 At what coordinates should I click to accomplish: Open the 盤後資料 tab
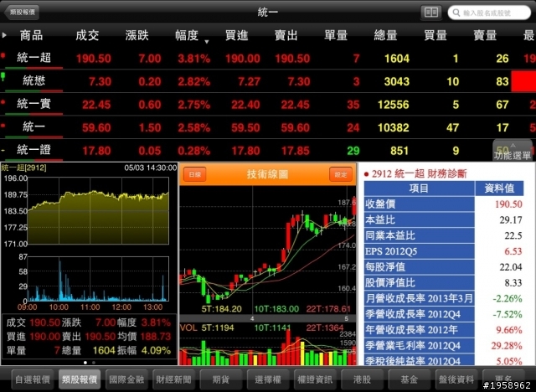456,379
